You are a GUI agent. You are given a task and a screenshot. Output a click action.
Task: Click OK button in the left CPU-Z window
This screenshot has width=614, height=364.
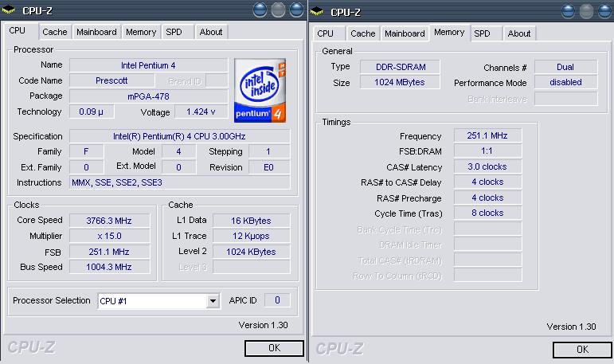pyautogui.click(x=274, y=348)
